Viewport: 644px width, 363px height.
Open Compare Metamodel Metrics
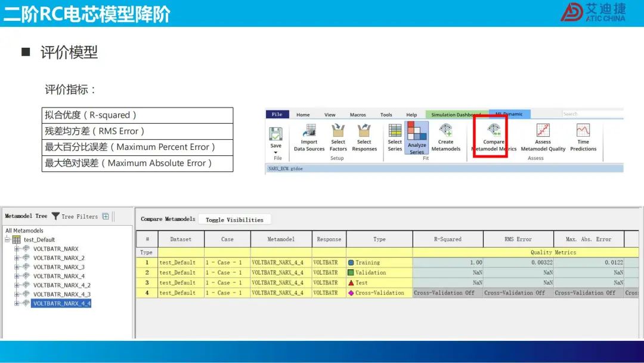(x=493, y=131)
